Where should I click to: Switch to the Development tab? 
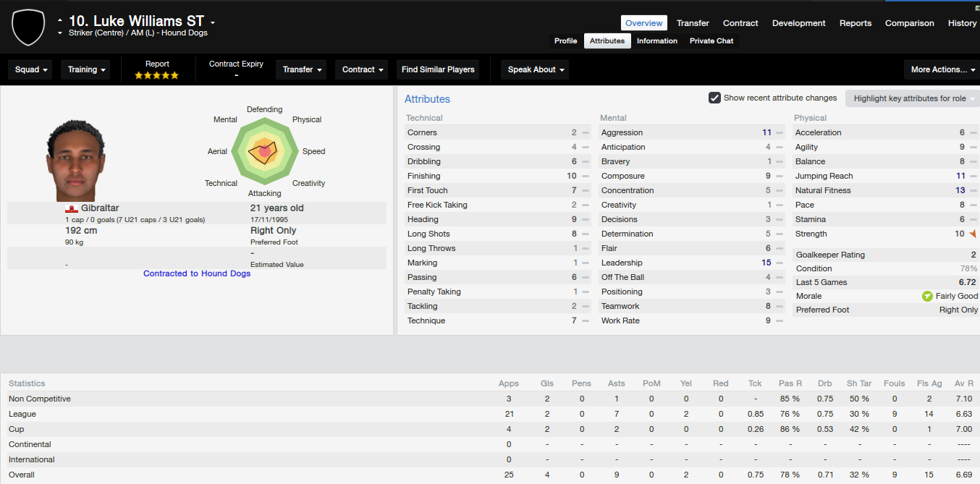(x=799, y=23)
